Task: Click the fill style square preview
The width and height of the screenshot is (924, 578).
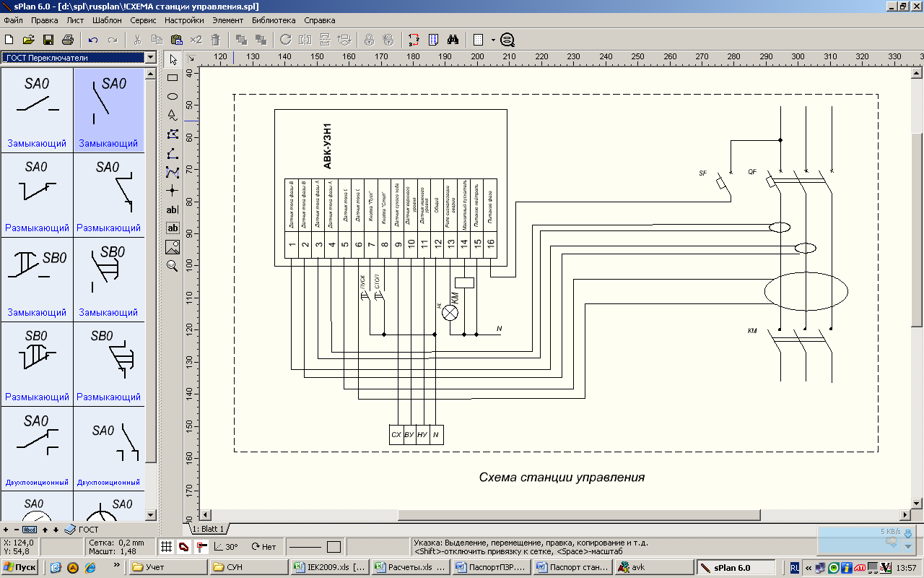Action: click(x=334, y=547)
